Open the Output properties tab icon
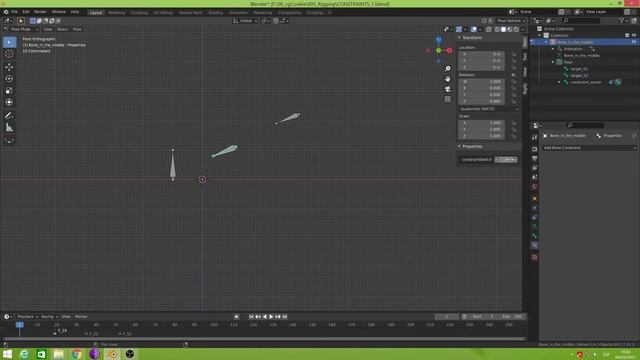640x360 pixels. (x=535, y=158)
